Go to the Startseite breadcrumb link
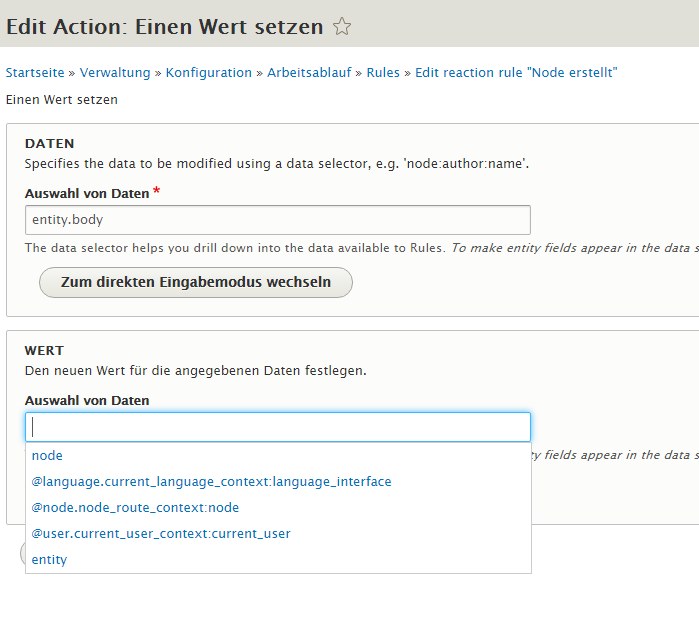Screen dimensions: 699x632 35,73
